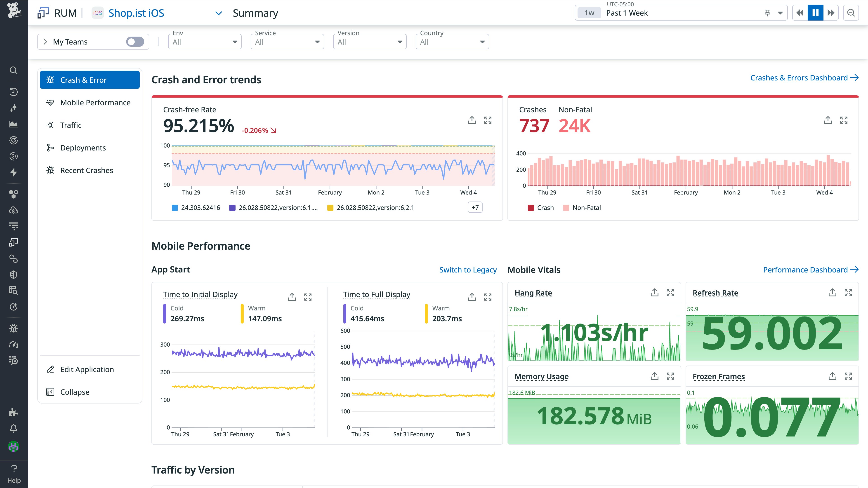Viewport: 868px width, 488px height.
Task: Click Switch to Legacy link
Action: [x=468, y=270]
